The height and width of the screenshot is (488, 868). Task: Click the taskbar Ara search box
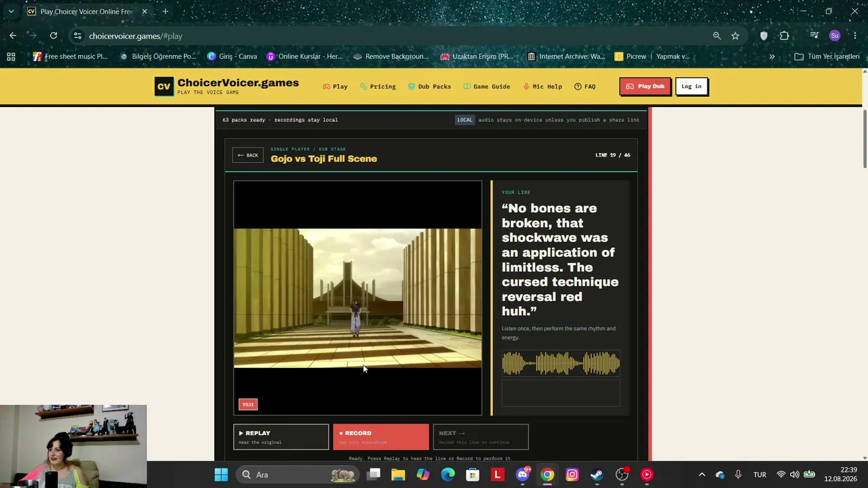click(x=298, y=474)
